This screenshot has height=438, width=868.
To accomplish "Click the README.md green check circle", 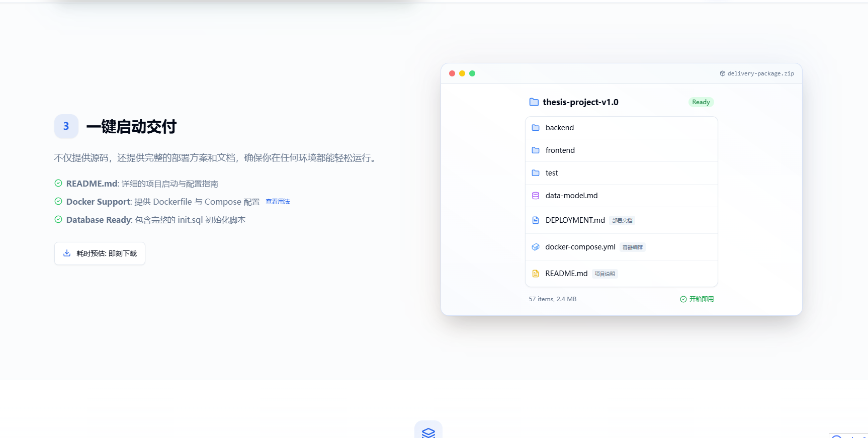I will [x=58, y=183].
